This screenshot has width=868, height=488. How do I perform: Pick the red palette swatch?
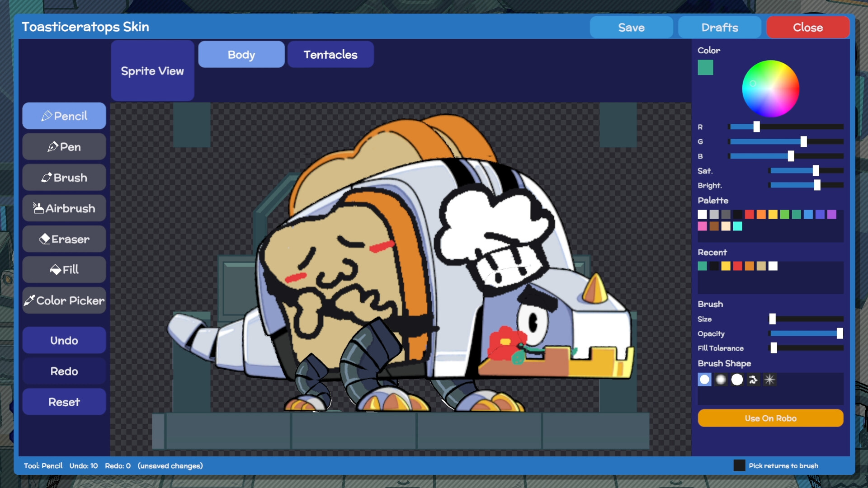click(x=749, y=214)
